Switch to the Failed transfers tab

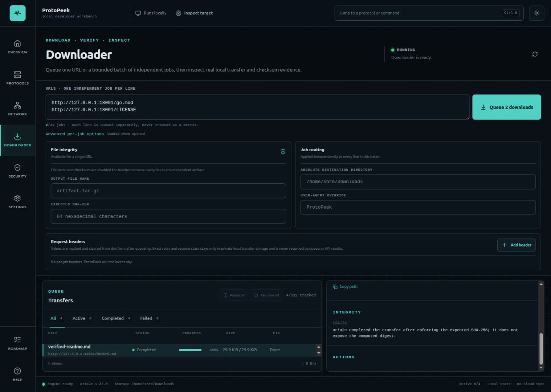149,318
